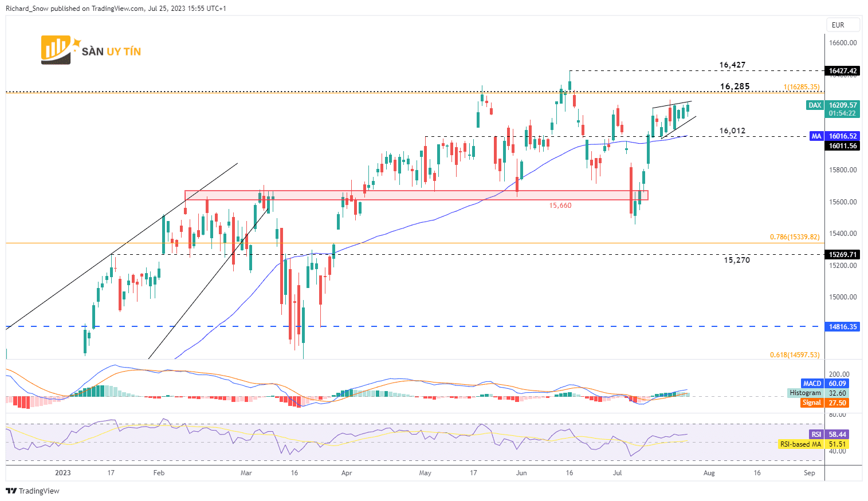Click the 16,285 level annotation
Screen dimensions: 868x501
click(x=735, y=86)
